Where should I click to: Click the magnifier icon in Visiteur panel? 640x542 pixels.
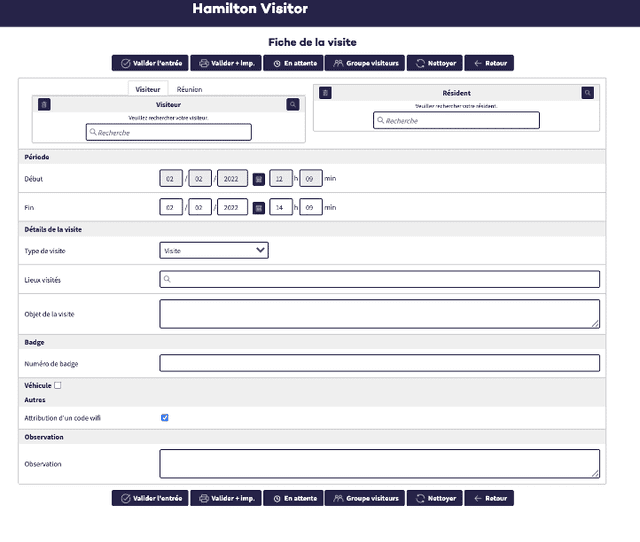[292, 104]
